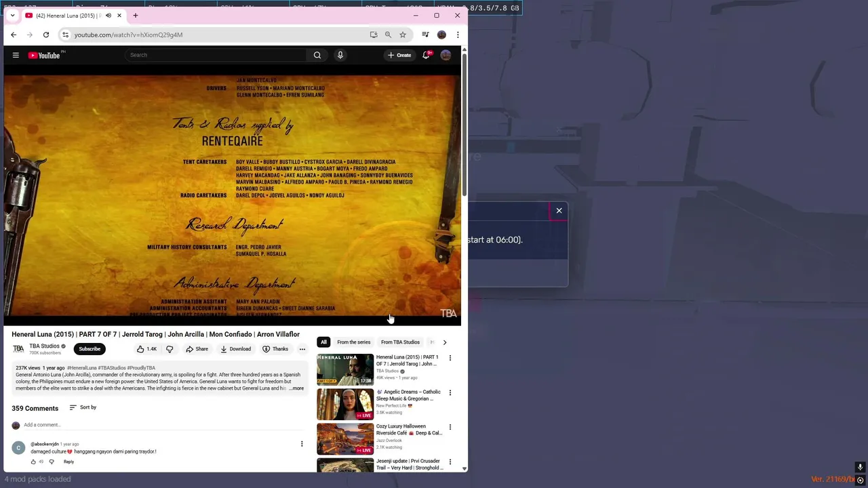Open the #HeneralLuna hashtag link
Screen dimensions: 868x488
click(x=82, y=368)
